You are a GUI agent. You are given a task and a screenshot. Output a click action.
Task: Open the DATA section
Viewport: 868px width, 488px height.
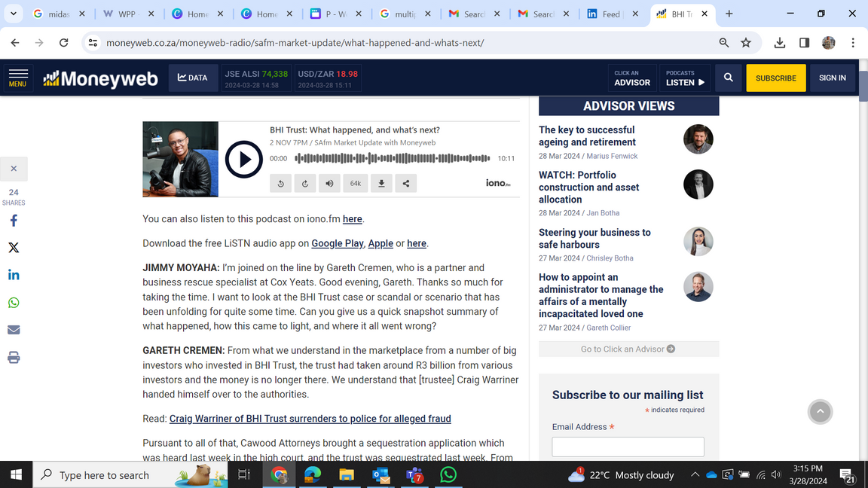(193, 78)
